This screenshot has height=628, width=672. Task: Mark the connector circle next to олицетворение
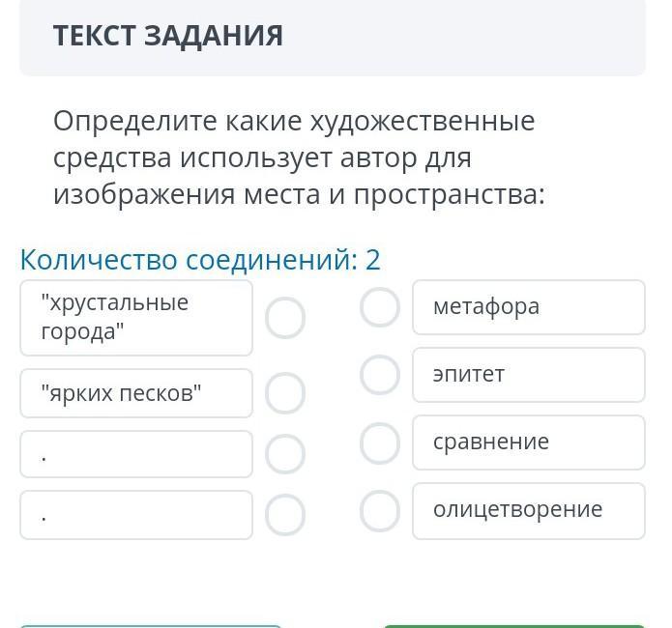[x=380, y=511]
